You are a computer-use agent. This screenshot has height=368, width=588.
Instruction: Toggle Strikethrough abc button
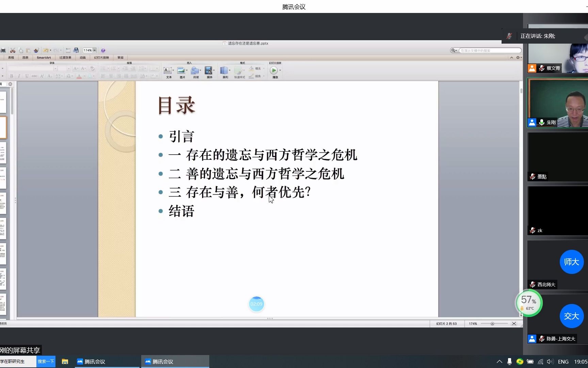coord(34,76)
